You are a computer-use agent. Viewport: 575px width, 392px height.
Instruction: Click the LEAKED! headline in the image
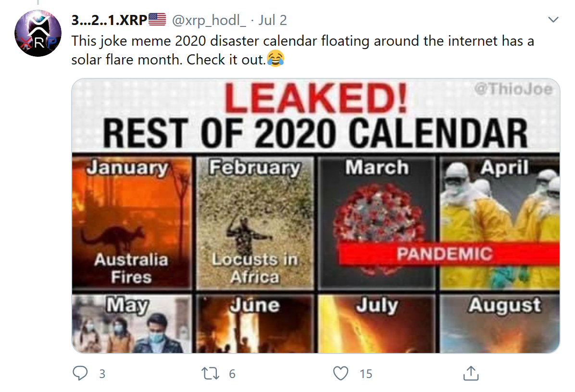click(x=316, y=98)
